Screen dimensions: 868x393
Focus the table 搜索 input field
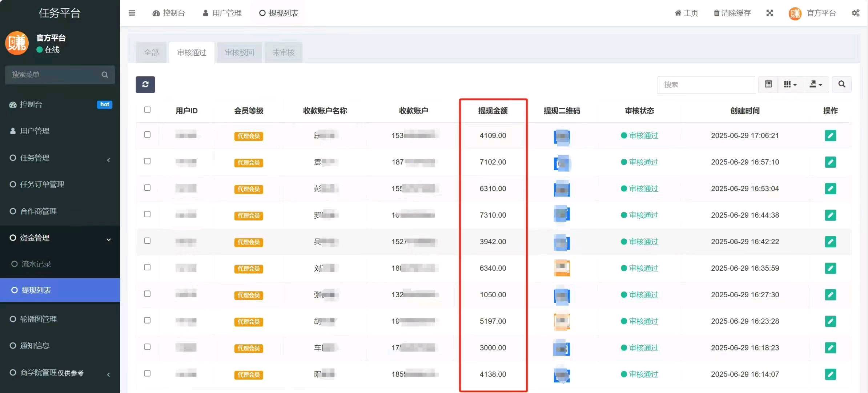[706, 84]
